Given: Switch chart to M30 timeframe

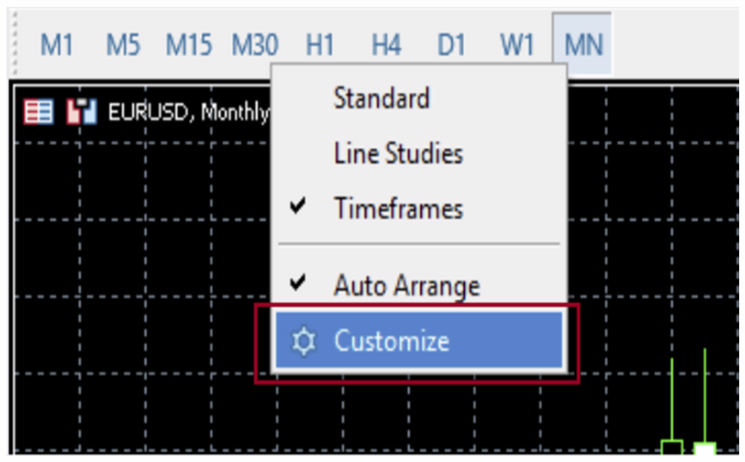Looking at the screenshot, I should (256, 45).
